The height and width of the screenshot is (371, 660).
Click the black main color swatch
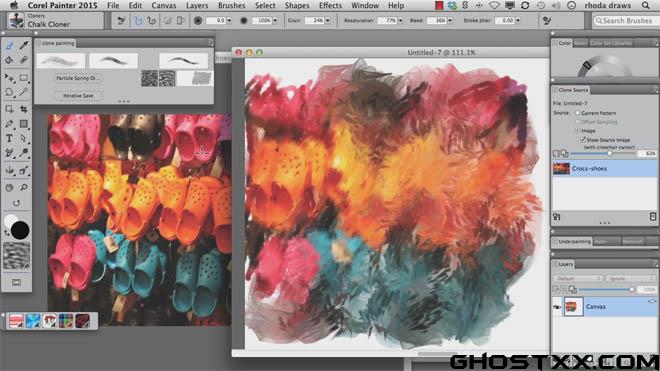[x=20, y=230]
